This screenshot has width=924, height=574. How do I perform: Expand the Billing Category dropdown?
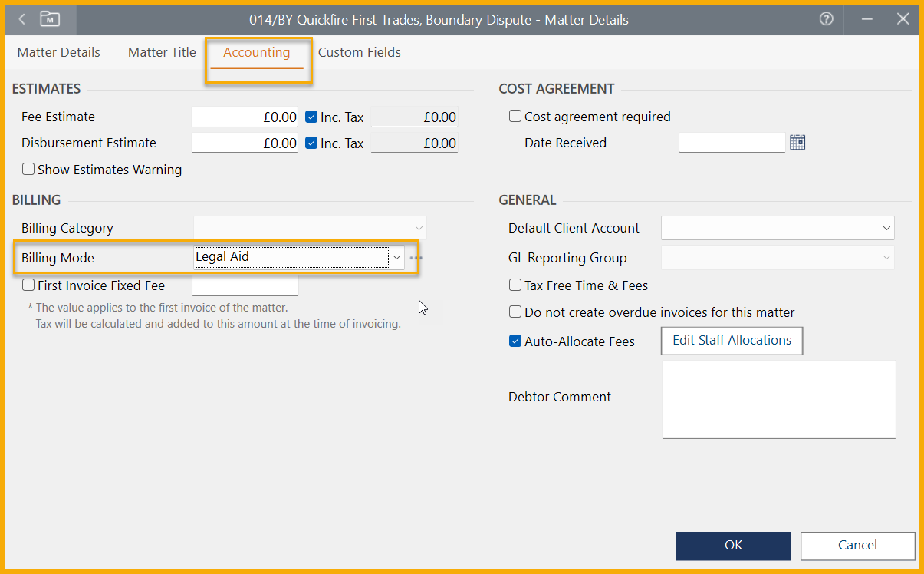click(419, 229)
